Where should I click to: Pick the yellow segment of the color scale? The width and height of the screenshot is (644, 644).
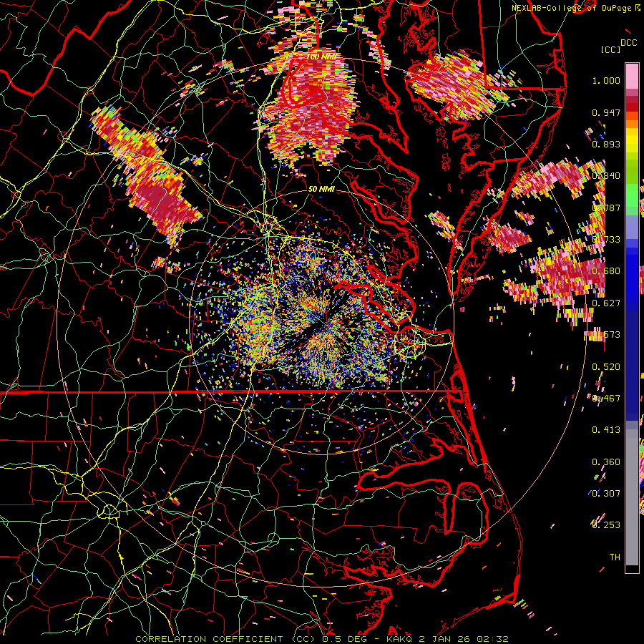click(x=632, y=142)
